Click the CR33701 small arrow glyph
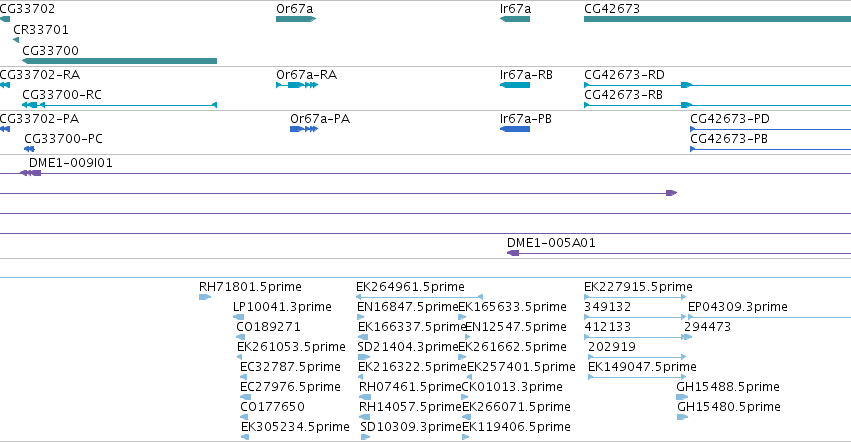 pos(16,40)
